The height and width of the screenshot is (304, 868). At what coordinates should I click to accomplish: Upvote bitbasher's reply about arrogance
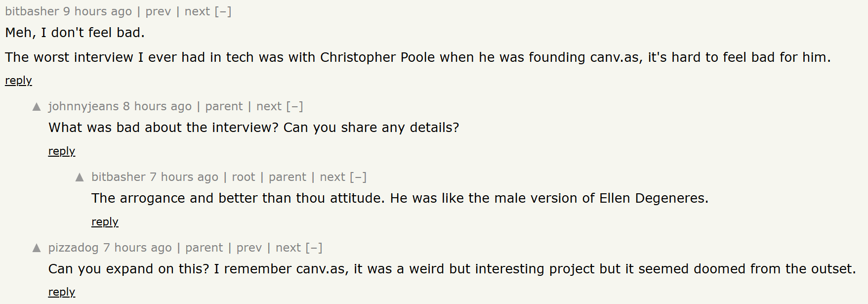(x=80, y=177)
